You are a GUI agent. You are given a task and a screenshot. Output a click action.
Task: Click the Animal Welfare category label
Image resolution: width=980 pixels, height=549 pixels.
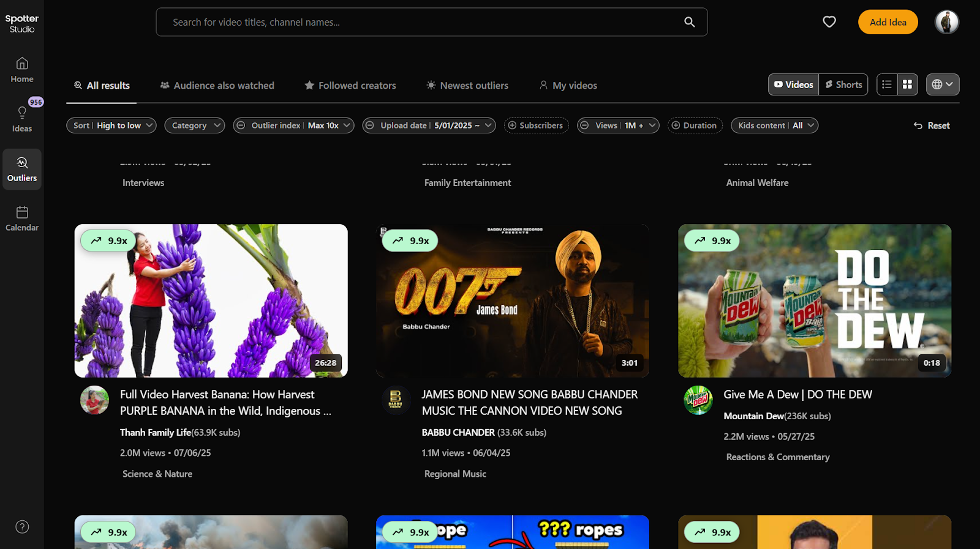point(757,183)
